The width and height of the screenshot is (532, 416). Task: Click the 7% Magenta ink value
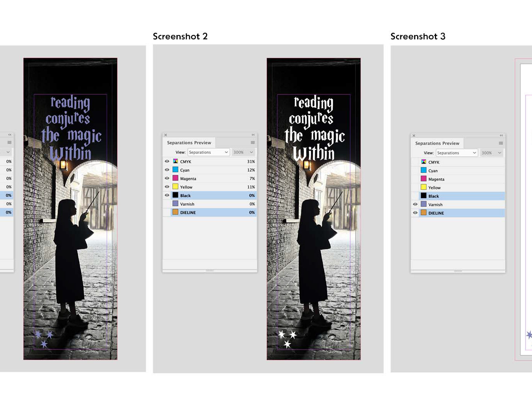coord(252,179)
